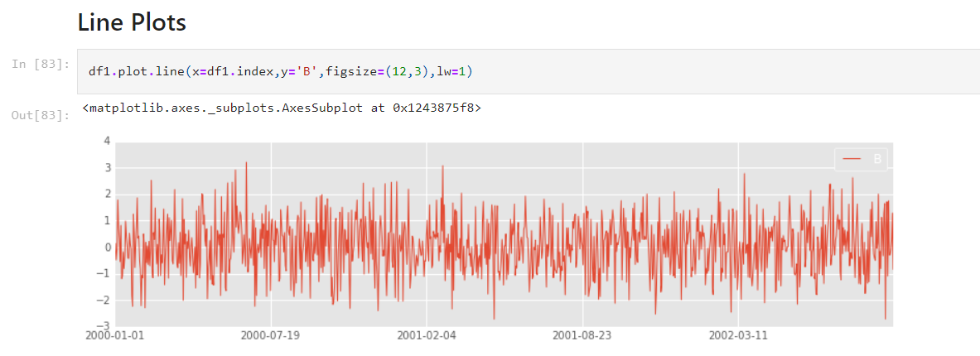Click the code cell input field

[x=529, y=72]
